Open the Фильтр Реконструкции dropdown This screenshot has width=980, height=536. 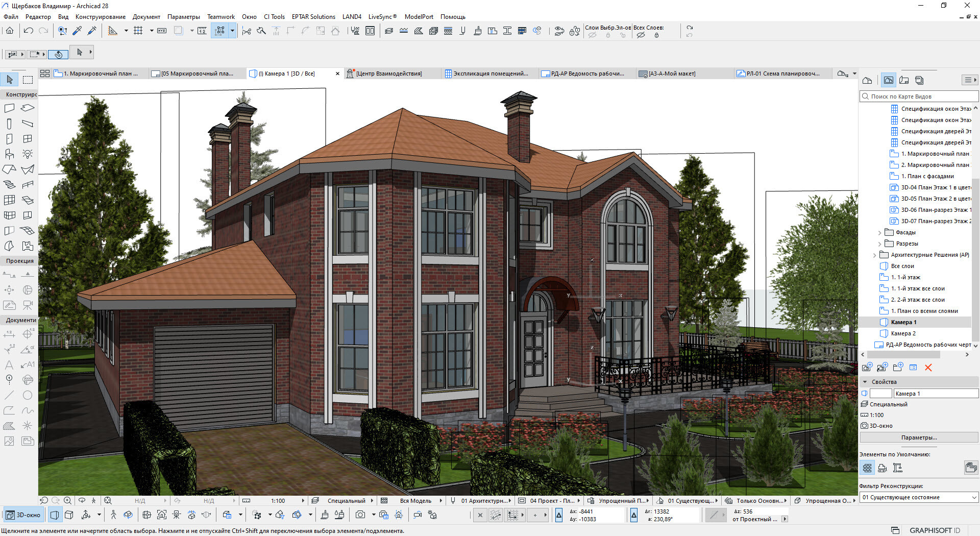919,497
